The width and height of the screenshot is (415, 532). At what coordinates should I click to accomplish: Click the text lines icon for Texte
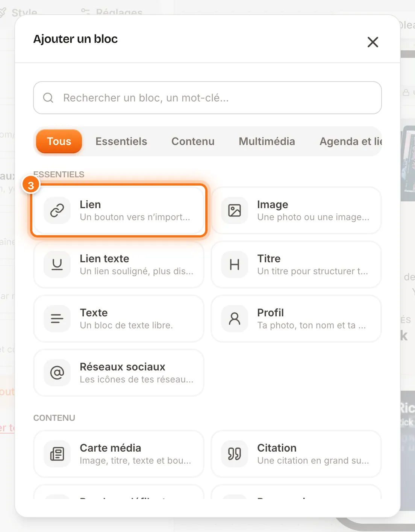[57, 319]
